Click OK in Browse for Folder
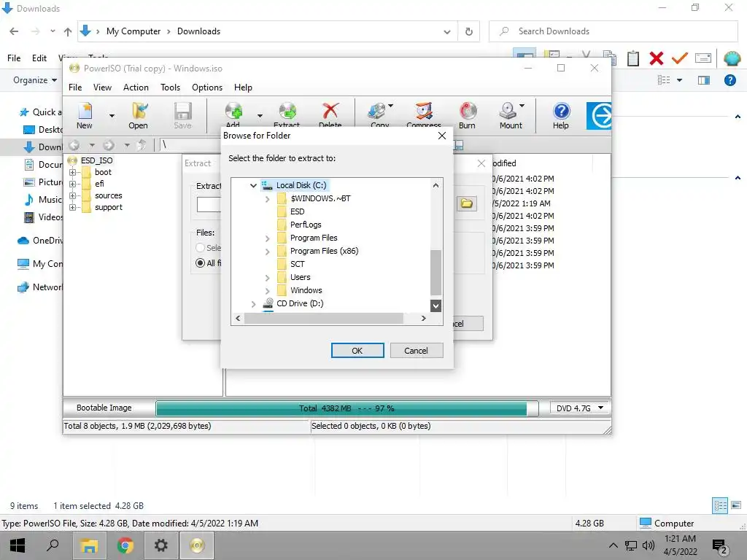This screenshot has width=747, height=560. (x=357, y=351)
